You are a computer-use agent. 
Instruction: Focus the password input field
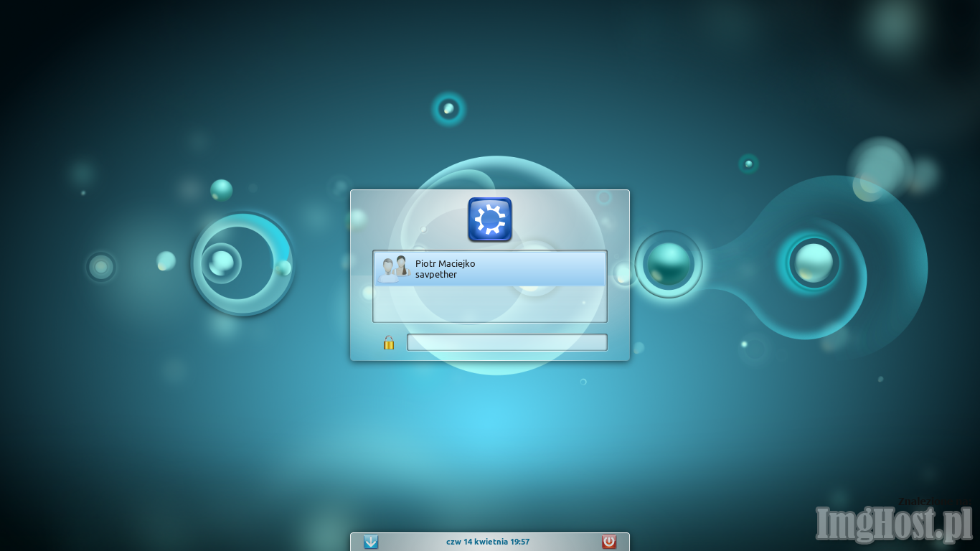[507, 342]
